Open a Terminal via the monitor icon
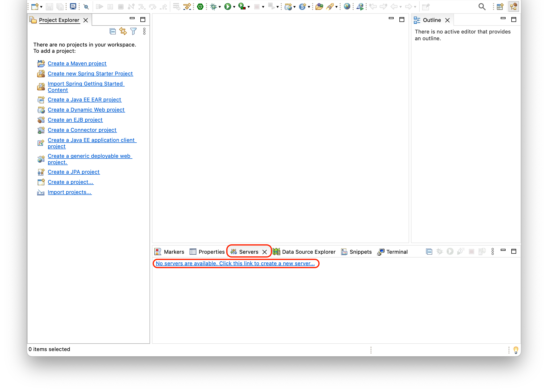 click(73, 7)
